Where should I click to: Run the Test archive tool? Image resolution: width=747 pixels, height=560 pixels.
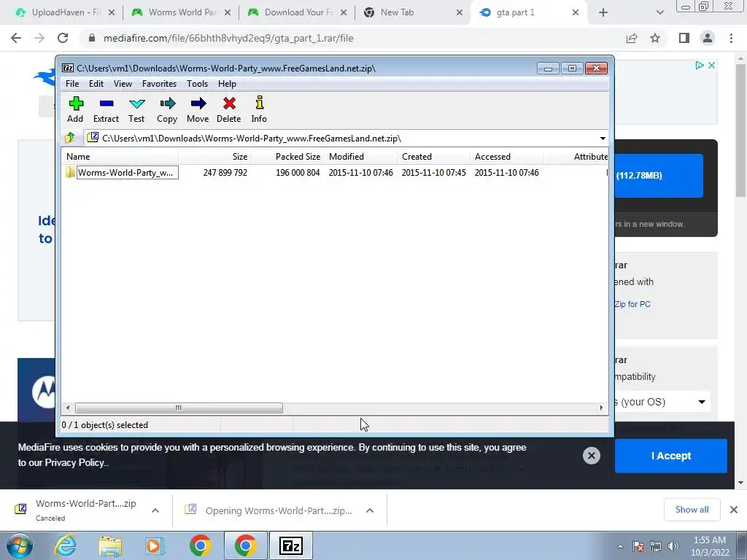coord(136,109)
